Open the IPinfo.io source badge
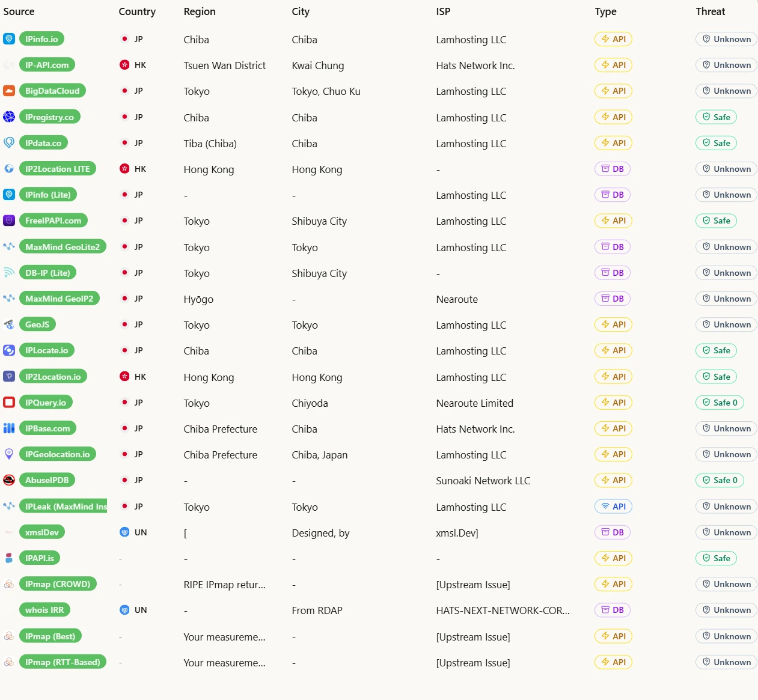 (41, 39)
